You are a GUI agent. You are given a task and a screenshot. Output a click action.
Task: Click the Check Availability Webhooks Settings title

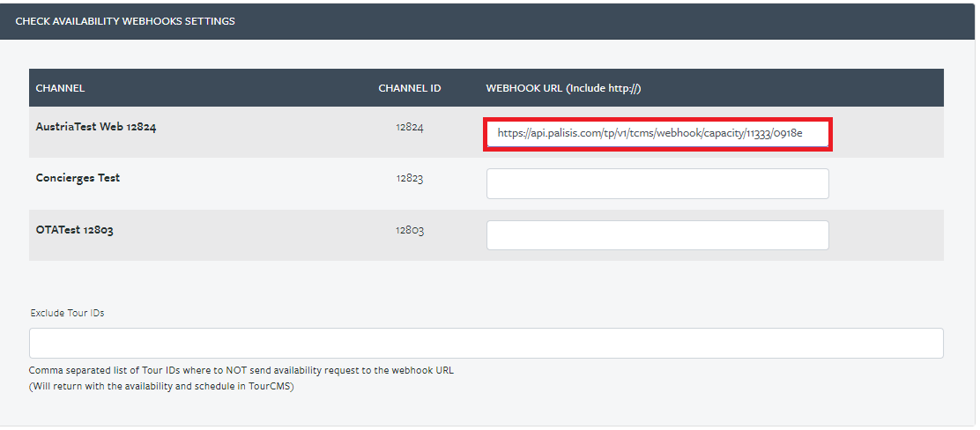tap(125, 21)
